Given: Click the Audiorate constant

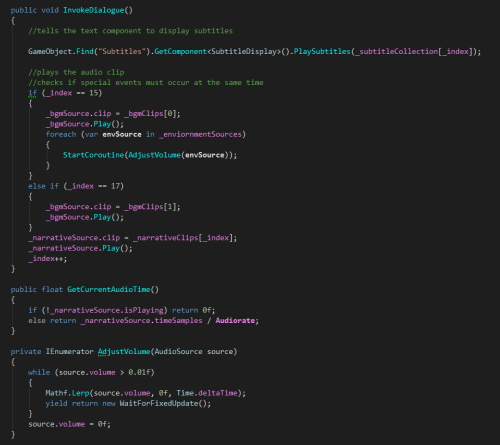Looking at the screenshot, I should pyautogui.click(x=235, y=321).
